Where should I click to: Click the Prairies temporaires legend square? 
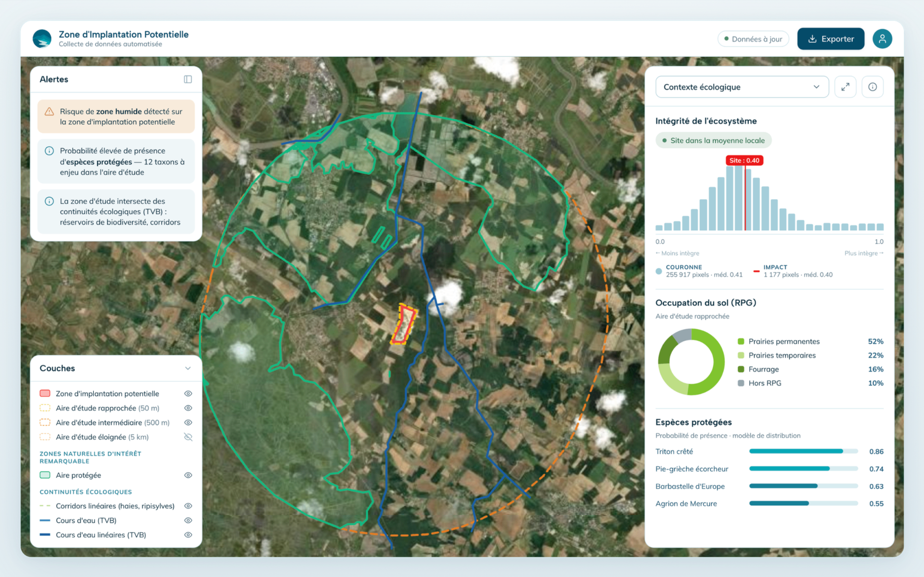741,355
